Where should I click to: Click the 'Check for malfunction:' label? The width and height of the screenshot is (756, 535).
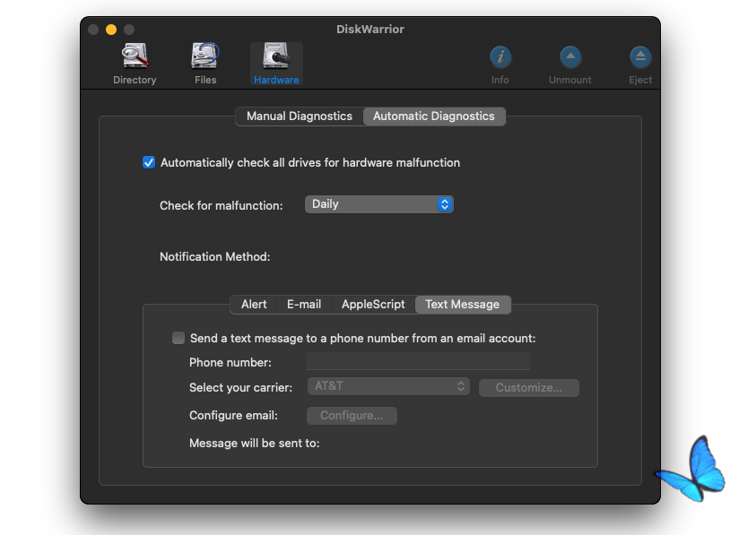tap(222, 205)
